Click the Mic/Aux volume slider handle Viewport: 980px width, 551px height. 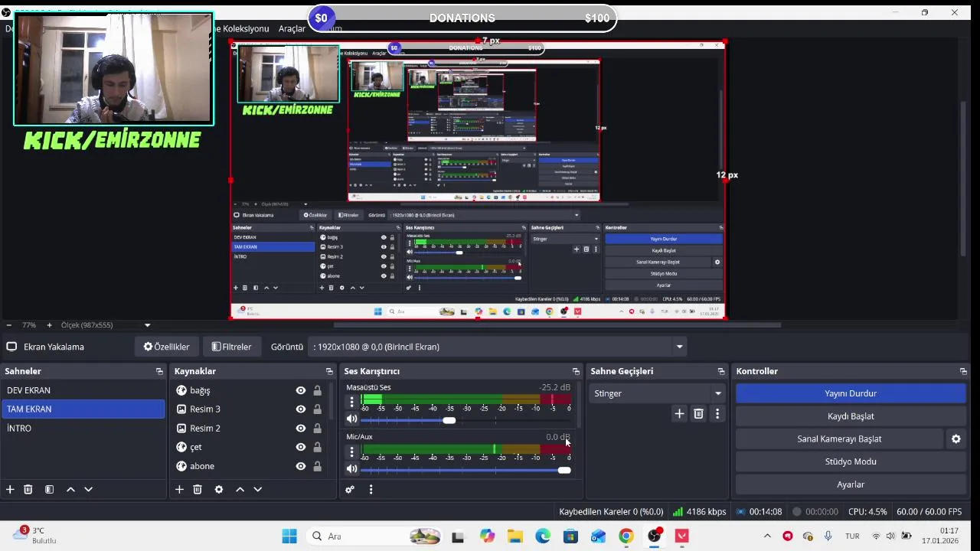click(x=564, y=470)
